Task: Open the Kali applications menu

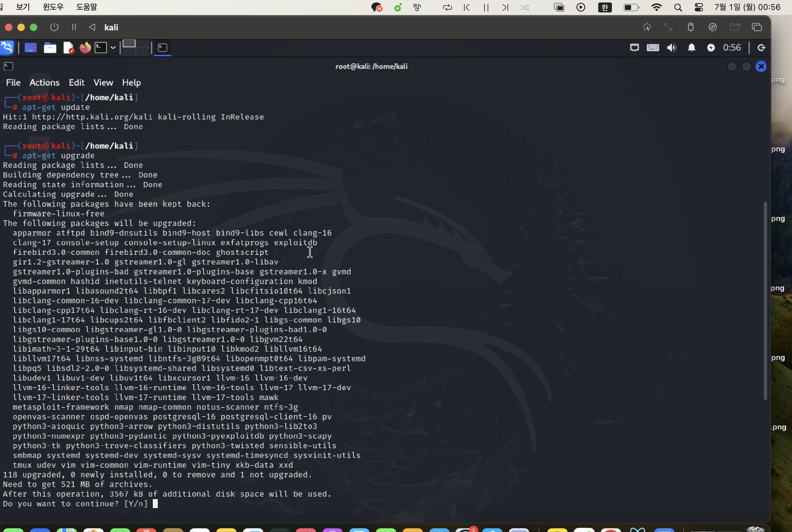Action: [x=7, y=47]
